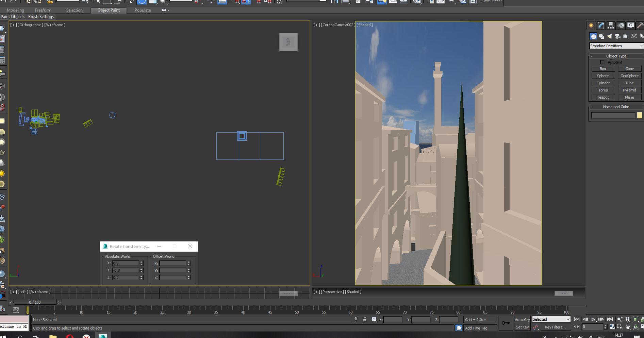The width and height of the screenshot is (644, 338).
Task: Select the Lights creation category icon
Action: 610,36
